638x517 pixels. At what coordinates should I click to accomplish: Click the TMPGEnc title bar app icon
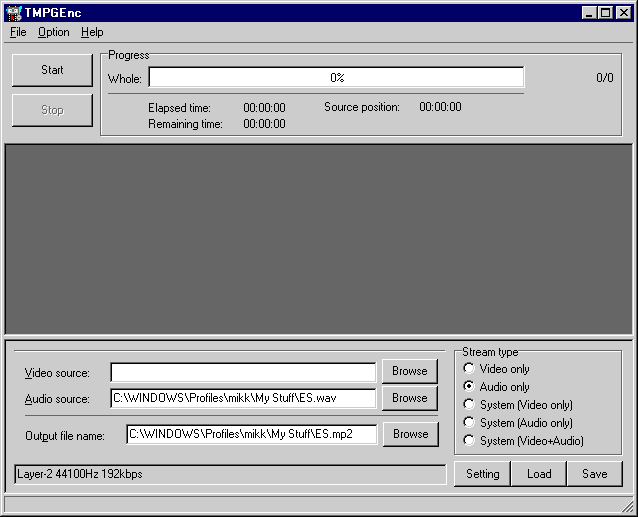(x=14, y=13)
